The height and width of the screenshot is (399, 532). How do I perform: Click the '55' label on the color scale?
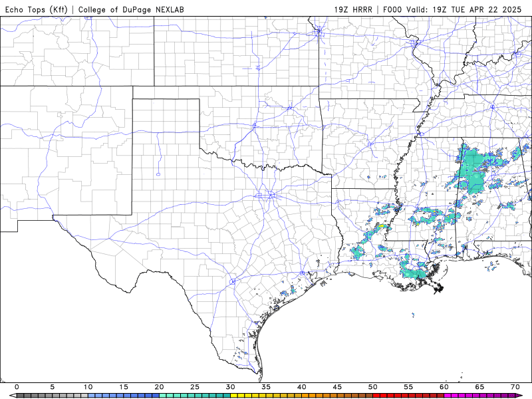click(408, 387)
